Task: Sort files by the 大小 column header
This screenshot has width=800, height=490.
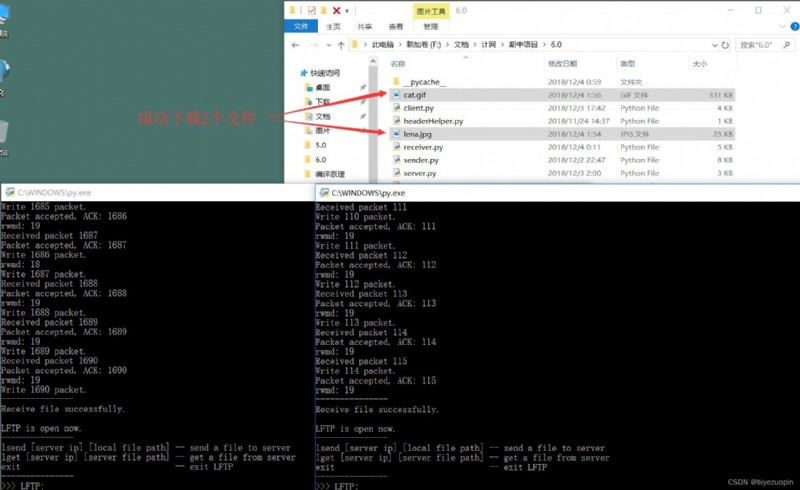Action: pos(700,64)
